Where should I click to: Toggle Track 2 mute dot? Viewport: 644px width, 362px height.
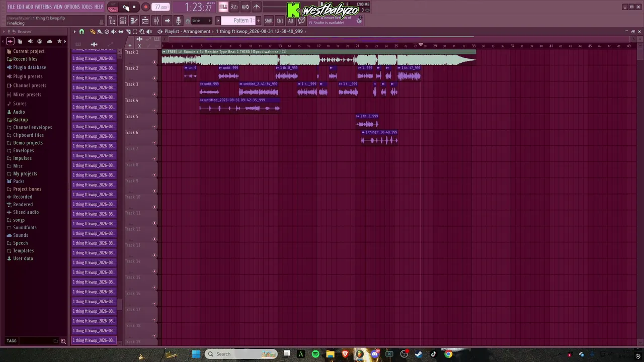[x=154, y=78]
